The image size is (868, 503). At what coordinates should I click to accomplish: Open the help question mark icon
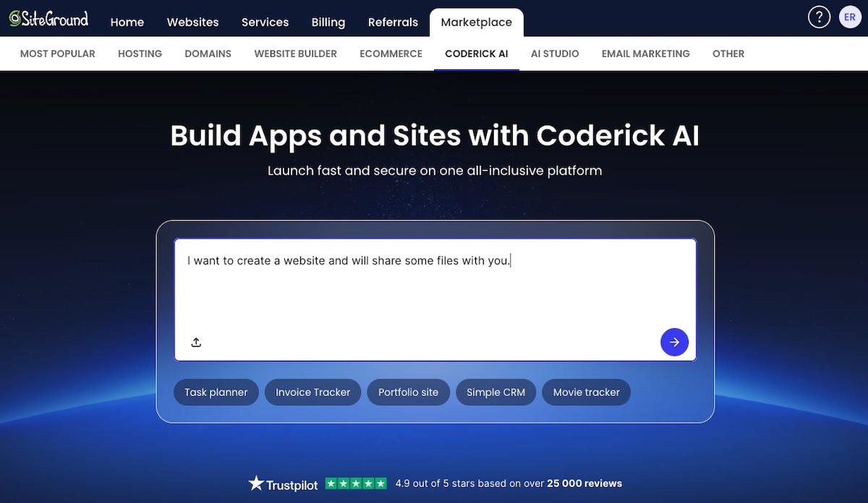[x=819, y=17]
